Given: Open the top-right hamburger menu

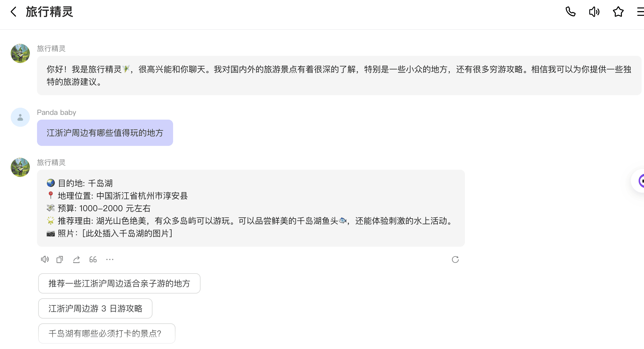Looking at the screenshot, I should tap(640, 12).
